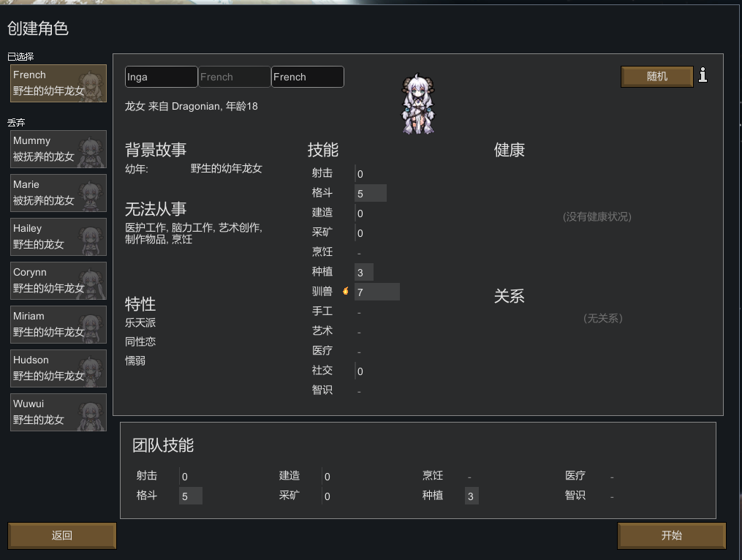The height and width of the screenshot is (560, 742).
Task: Click the character info 'i' icon
Action: [703, 75]
